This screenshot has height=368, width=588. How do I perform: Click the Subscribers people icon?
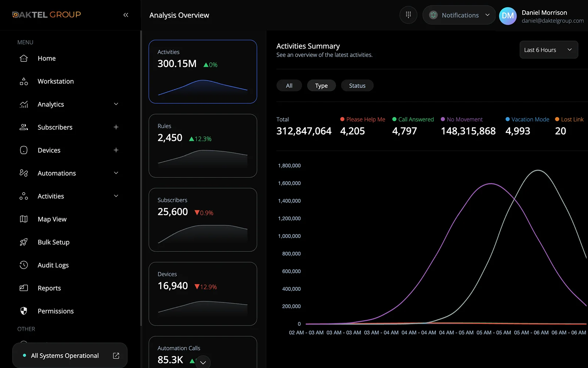point(24,127)
